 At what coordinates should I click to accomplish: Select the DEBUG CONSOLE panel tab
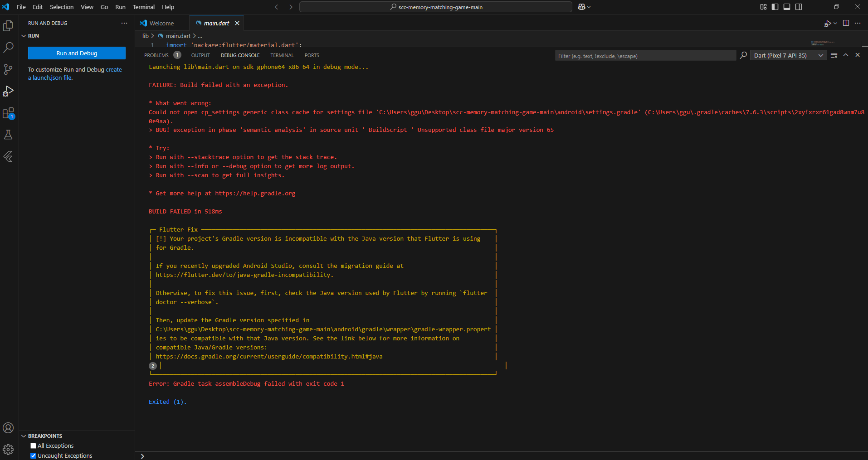pos(240,55)
